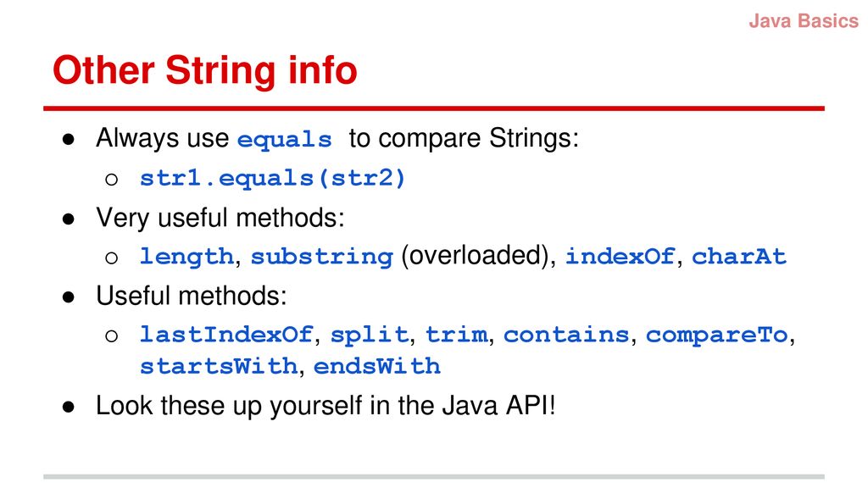Click the 'lastIndexOf' method name
This screenshot has height=488, width=868.
(226, 334)
